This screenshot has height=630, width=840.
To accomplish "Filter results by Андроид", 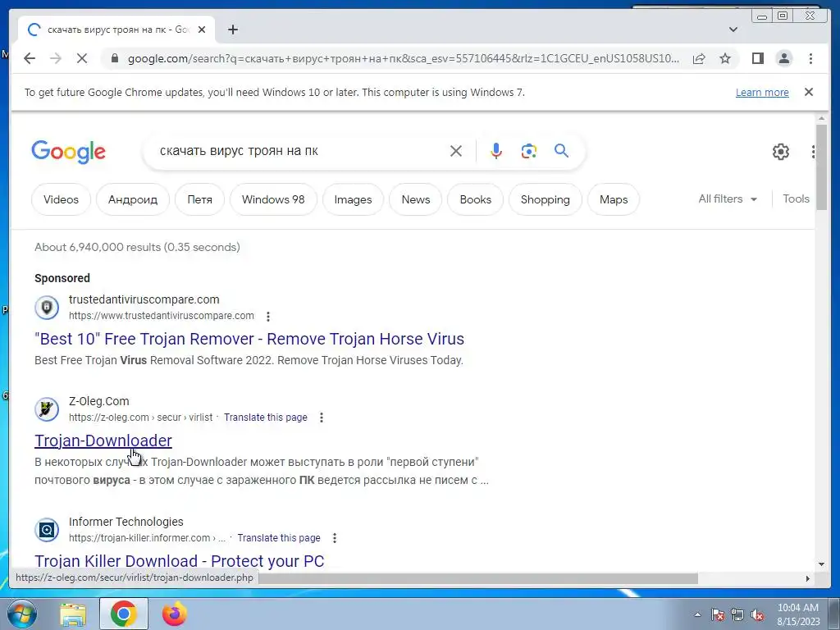I will click(x=133, y=199).
